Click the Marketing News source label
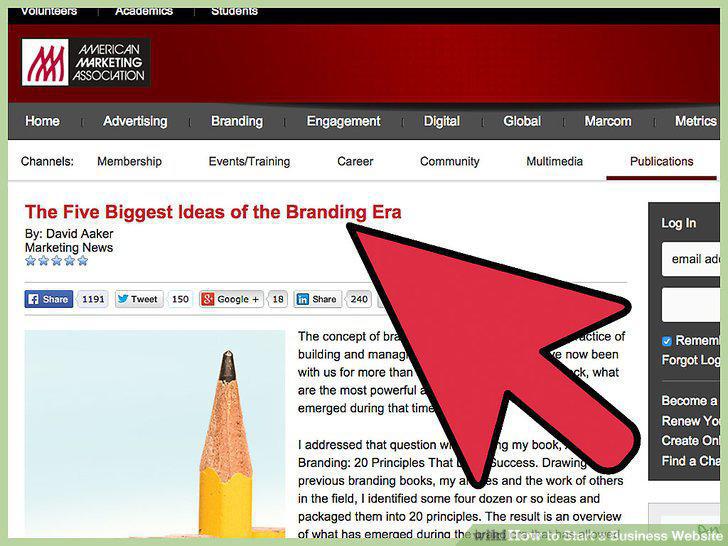Image resolution: width=728 pixels, height=546 pixels. click(x=69, y=247)
